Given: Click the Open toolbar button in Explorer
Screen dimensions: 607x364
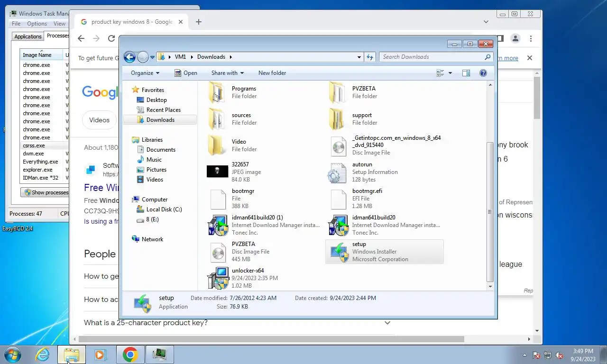Looking at the screenshot, I should coord(185,73).
